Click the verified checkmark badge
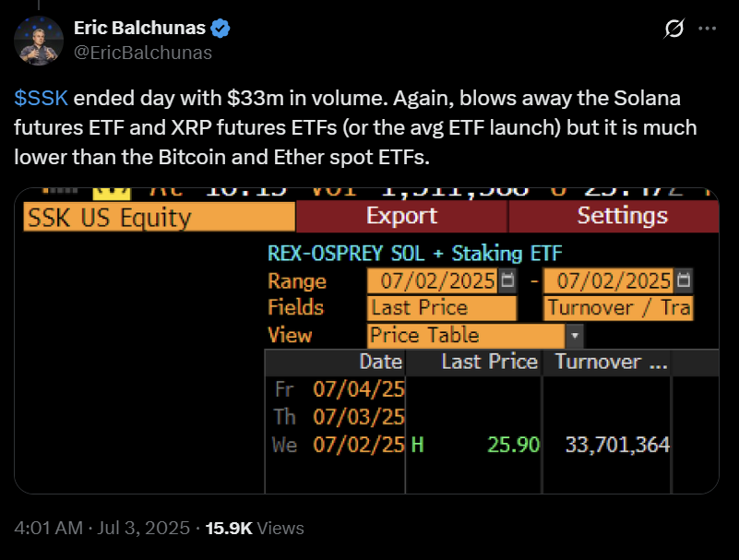 click(x=218, y=28)
